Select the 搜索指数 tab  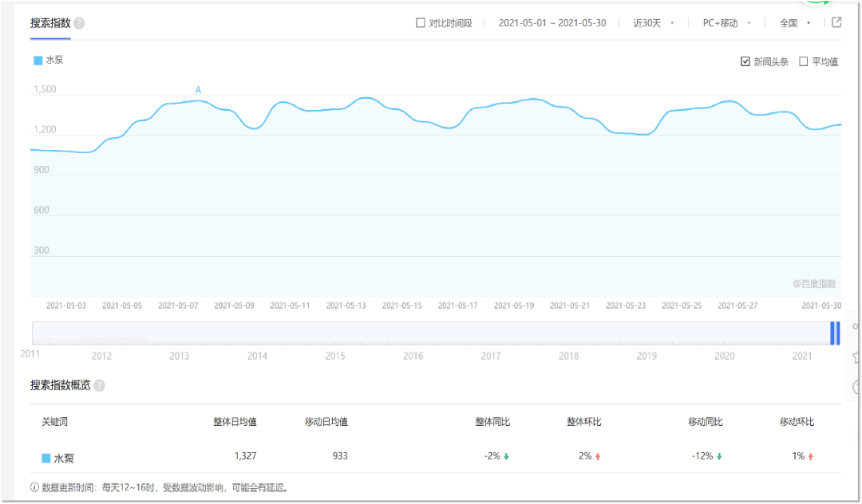pyautogui.click(x=49, y=23)
